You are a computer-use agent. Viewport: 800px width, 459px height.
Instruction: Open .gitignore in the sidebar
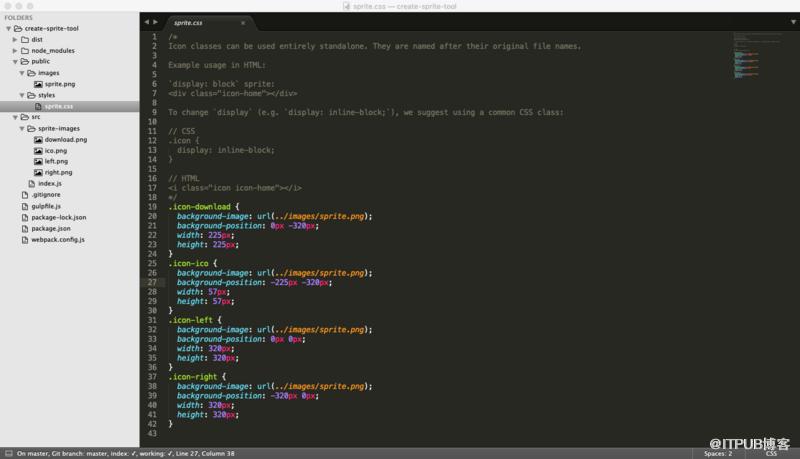pos(46,195)
